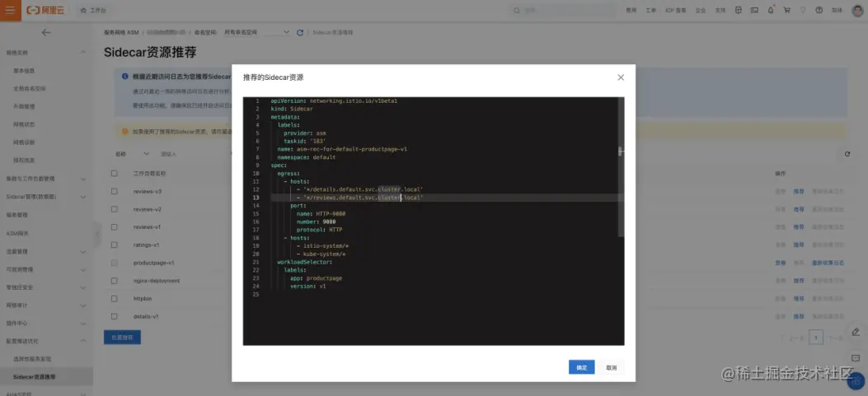Click the console search field

pyautogui.click(x=562, y=11)
